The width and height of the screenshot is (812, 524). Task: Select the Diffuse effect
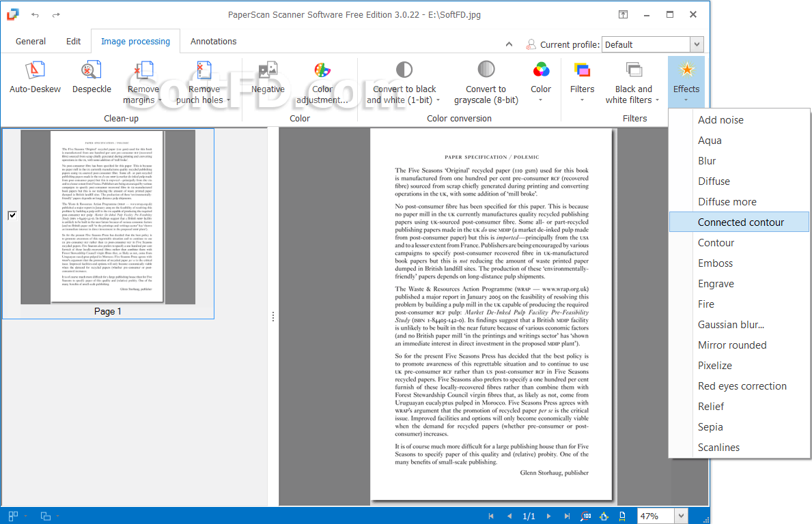coord(740,181)
